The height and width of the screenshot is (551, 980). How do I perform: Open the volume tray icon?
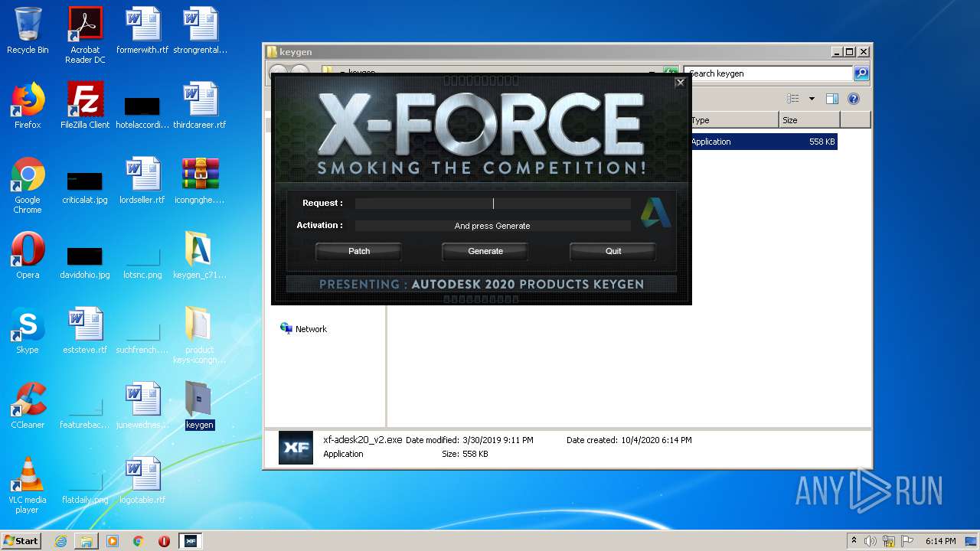pos(871,541)
